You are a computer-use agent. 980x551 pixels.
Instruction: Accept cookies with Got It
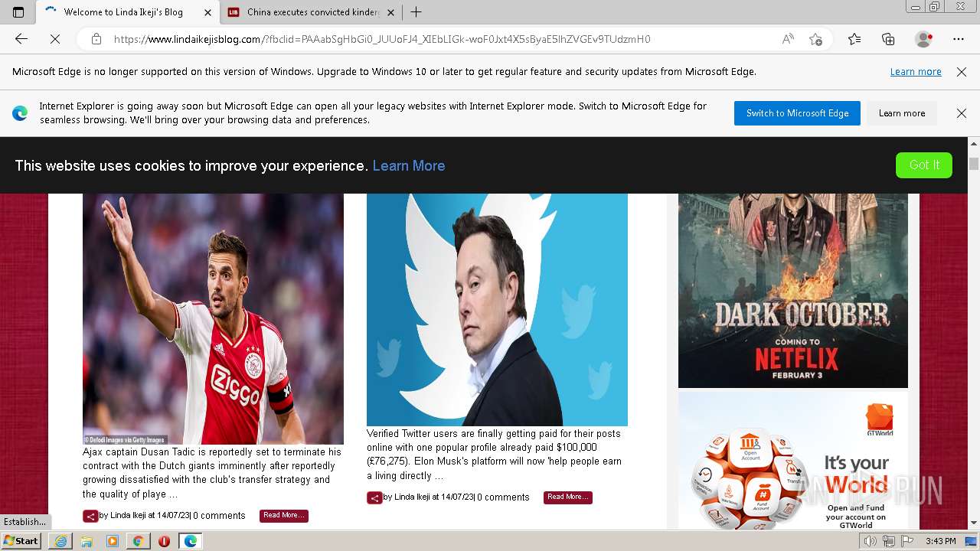tap(924, 165)
